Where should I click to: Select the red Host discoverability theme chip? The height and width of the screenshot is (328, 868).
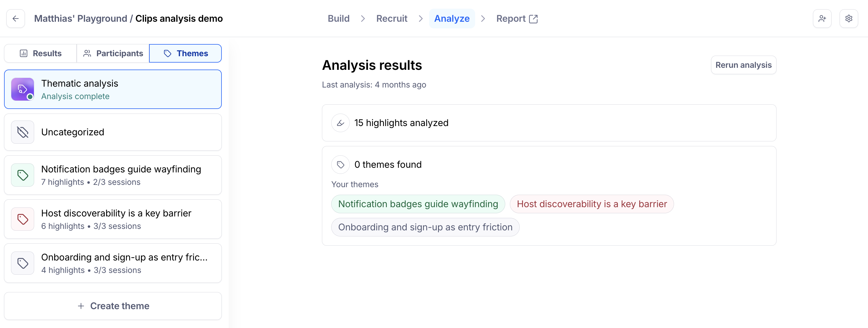point(592,204)
